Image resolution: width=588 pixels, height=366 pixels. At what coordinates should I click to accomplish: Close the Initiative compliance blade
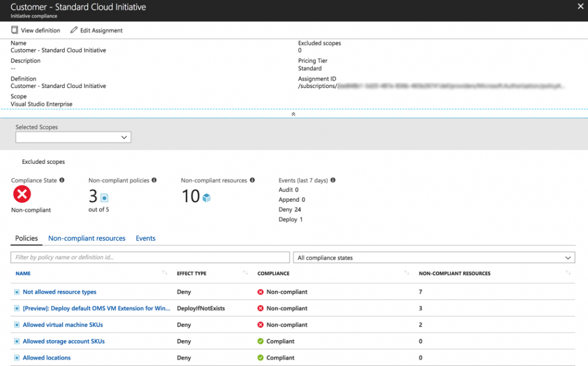tap(581, 6)
